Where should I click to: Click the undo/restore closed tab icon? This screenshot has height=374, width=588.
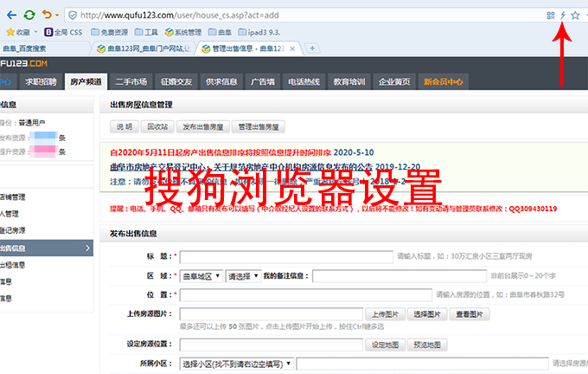point(47,15)
